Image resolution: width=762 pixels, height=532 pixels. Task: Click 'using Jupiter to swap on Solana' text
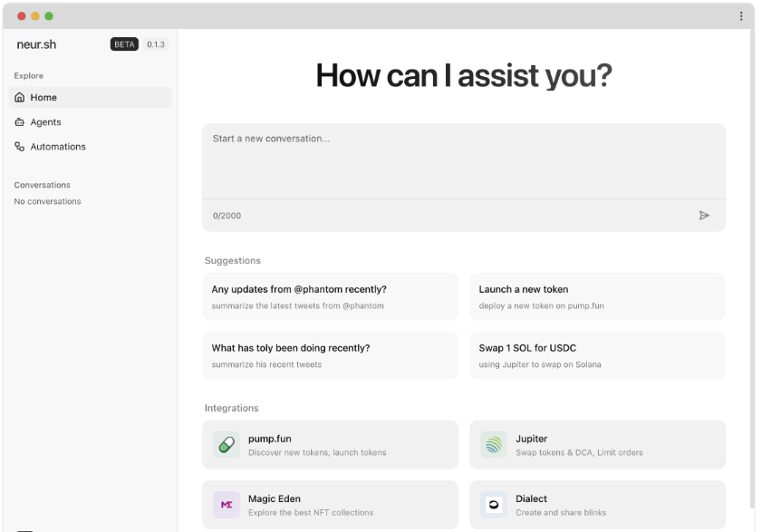coord(540,364)
